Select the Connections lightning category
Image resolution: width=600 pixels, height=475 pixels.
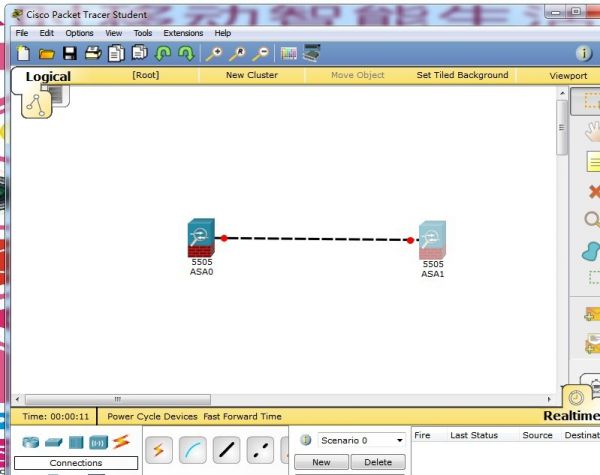[x=121, y=442]
